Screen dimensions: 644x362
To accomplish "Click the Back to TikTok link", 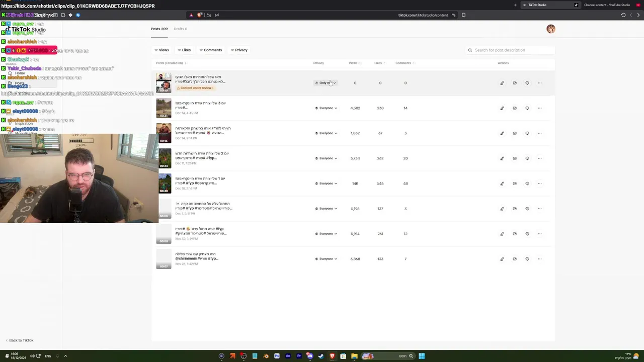I will tap(20, 340).
